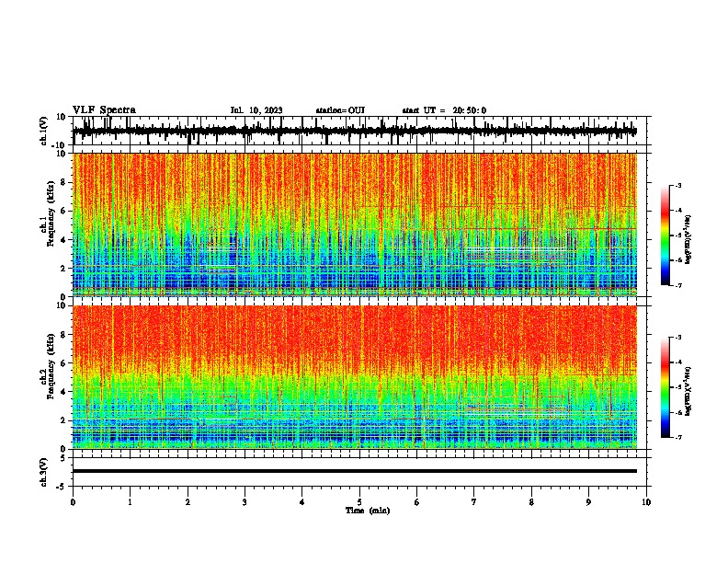Click the "ch.3(V)" vertical axis label
Screen dimensions: 728x563
pyautogui.click(x=44, y=473)
